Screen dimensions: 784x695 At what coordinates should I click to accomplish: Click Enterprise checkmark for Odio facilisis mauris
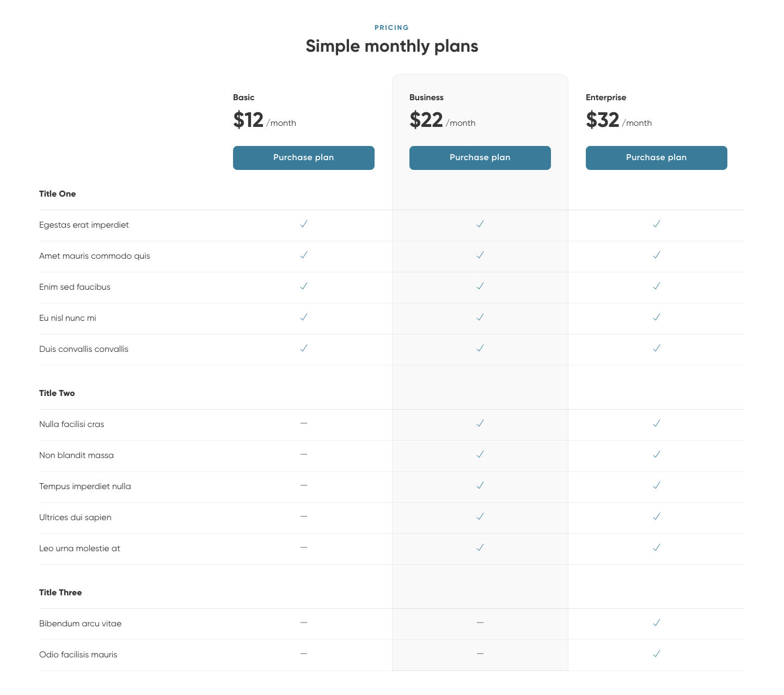(657, 654)
